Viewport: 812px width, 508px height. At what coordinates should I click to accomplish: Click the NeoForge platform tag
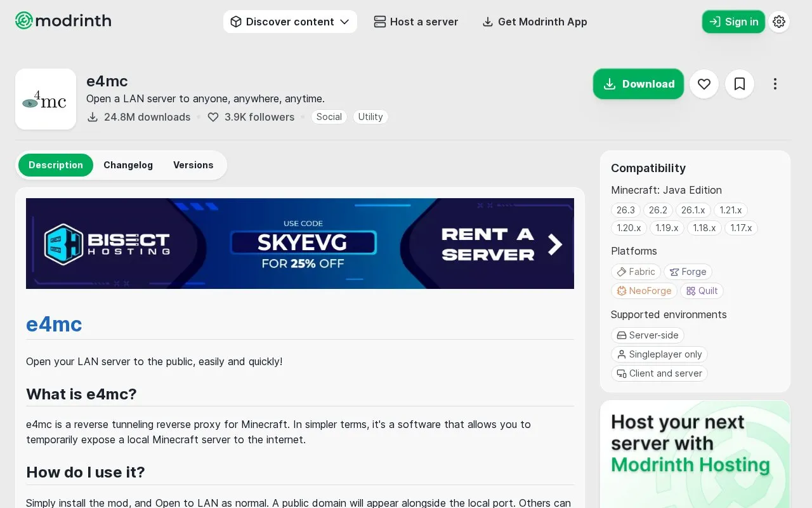click(644, 291)
